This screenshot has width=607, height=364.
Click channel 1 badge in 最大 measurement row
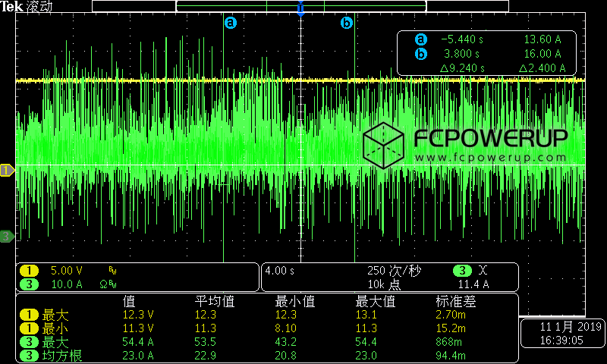pyautogui.click(x=29, y=315)
